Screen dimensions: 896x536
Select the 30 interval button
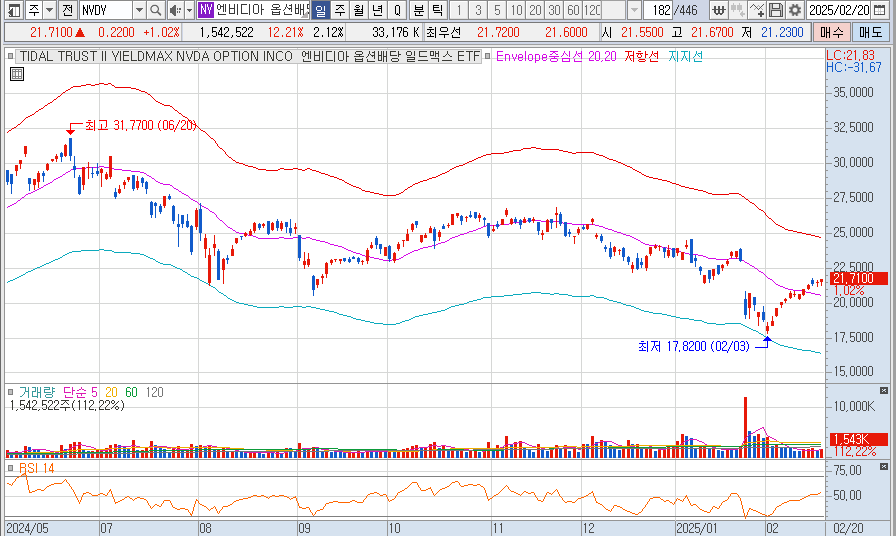(554, 10)
